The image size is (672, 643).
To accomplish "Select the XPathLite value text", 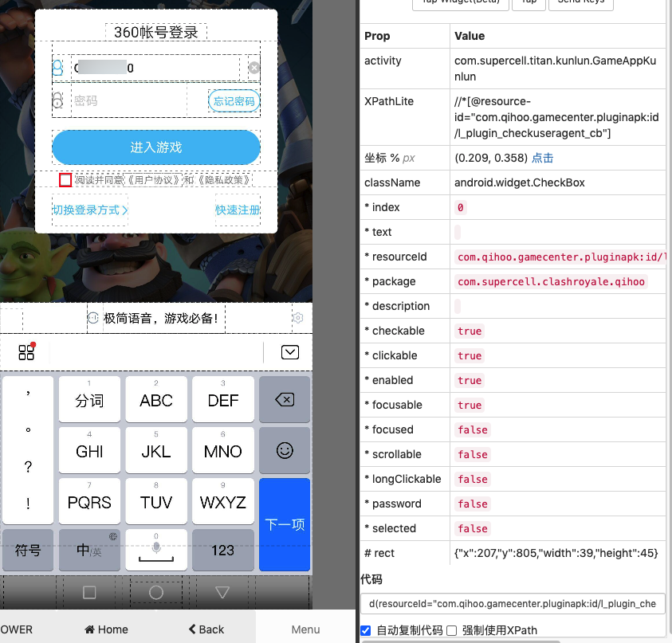I will point(556,117).
